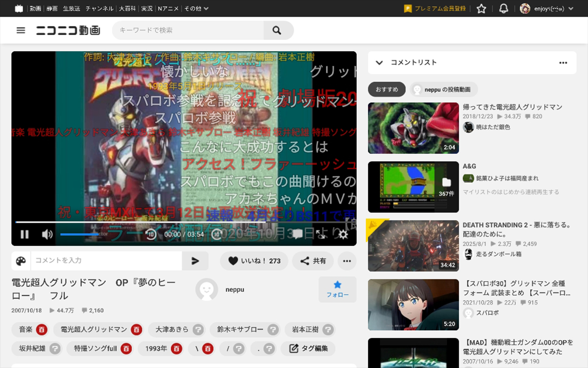This screenshot has width=588, height=368.
Task: Expand the その他 dropdown in top bar
Action: [x=196, y=8]
